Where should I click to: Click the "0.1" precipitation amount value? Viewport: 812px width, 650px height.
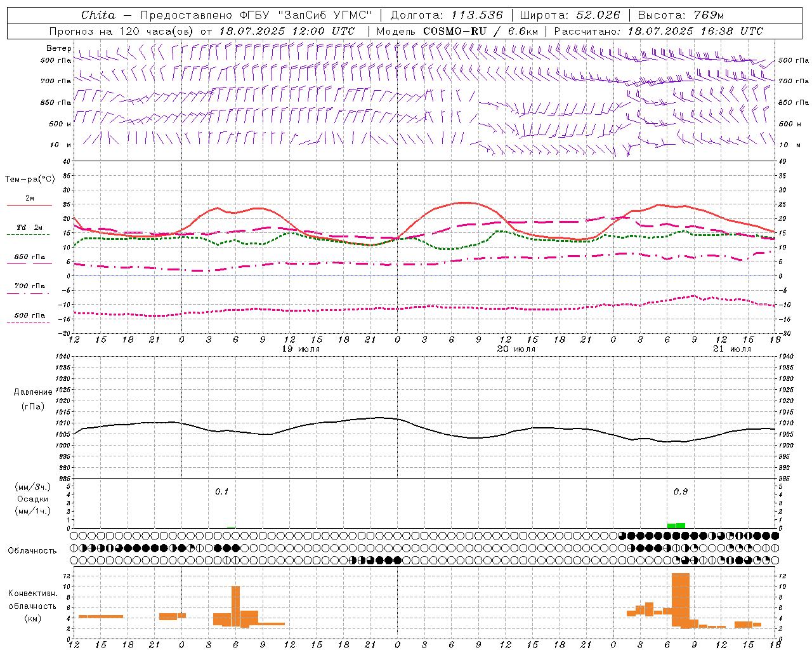(221, 492)
